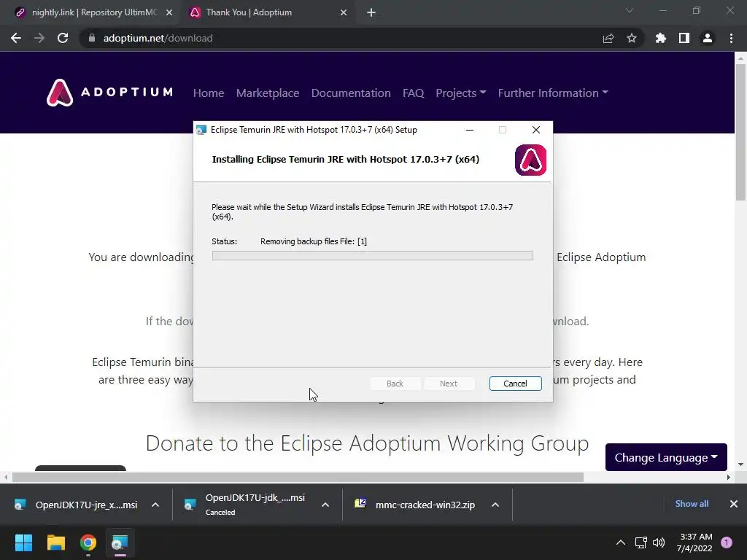
Task: Show hidden system tray icons
Action: pyautogui.click(x=621, y=542)
